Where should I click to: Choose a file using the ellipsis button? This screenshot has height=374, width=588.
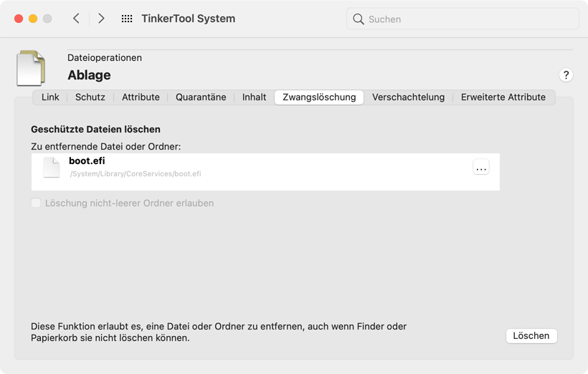480,167
